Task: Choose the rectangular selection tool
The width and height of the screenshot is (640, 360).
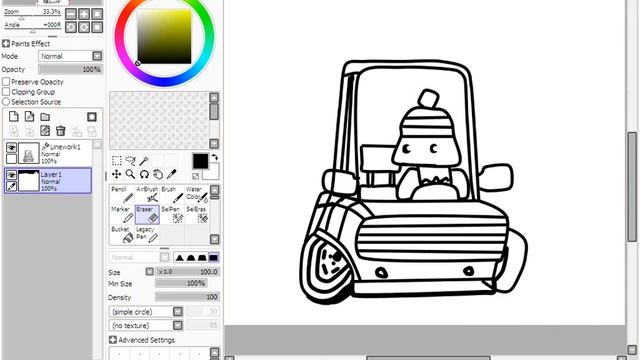Action: click(x=117, y=160)
